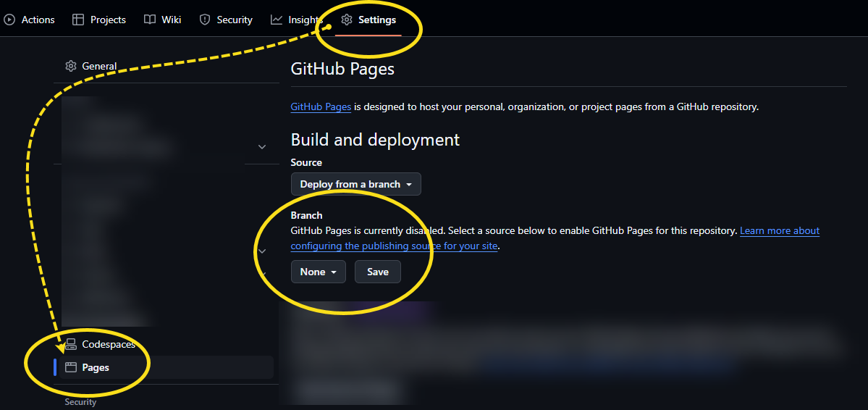Expand the middle chevron in the sidebar
Viewport: 868px width, 410px height.
(262, 251)
